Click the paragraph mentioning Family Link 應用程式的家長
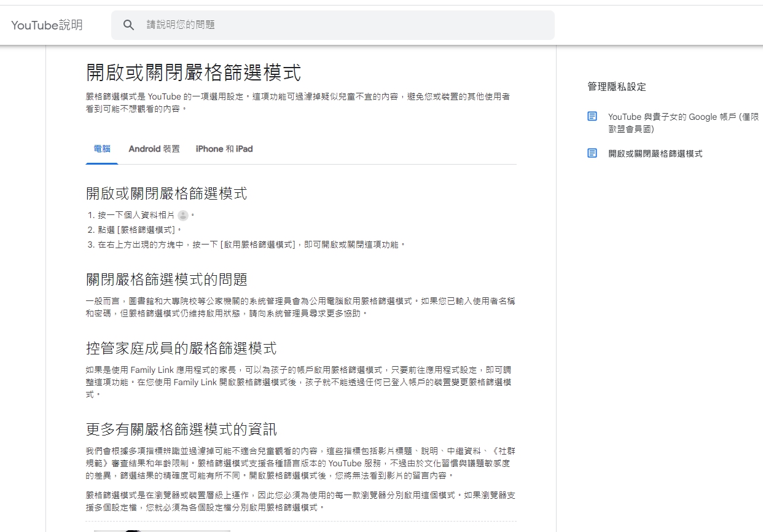763x532 pixels. [299, 382]
